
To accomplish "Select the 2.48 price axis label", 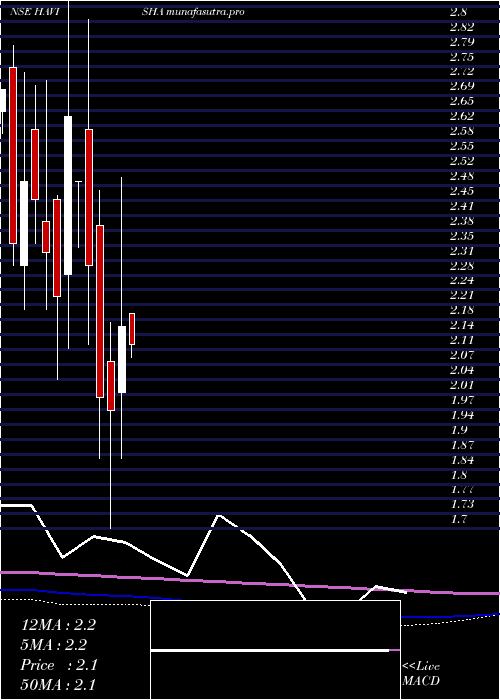I will click(x=462, y=176).
